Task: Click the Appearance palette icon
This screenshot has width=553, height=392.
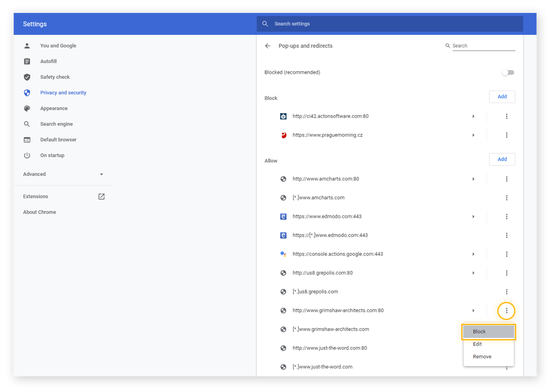Action: 27,108
